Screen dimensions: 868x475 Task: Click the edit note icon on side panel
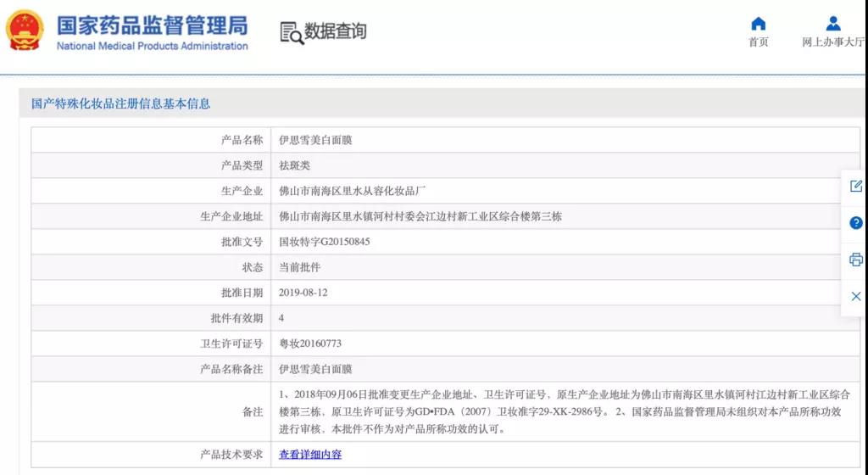pos(856,186)
